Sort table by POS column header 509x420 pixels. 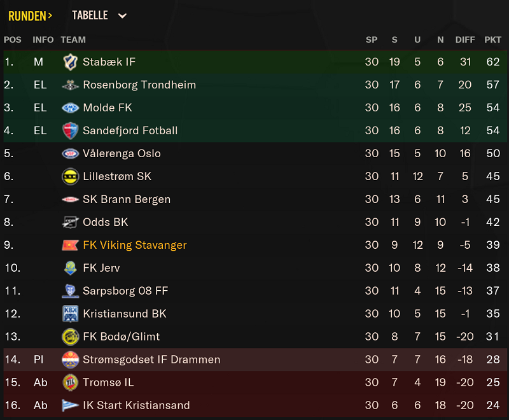coord(12,40)
